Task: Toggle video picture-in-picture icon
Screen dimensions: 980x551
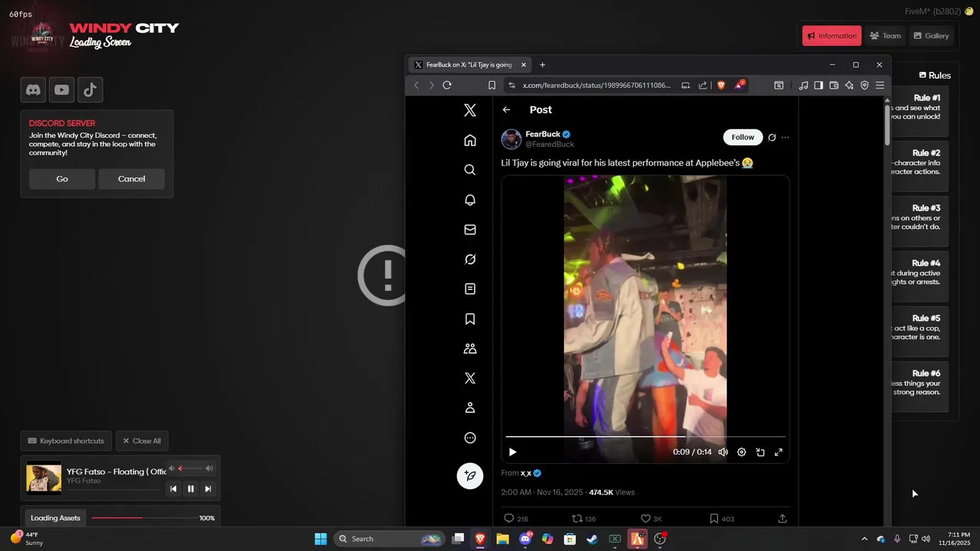Action: point(760,452)
